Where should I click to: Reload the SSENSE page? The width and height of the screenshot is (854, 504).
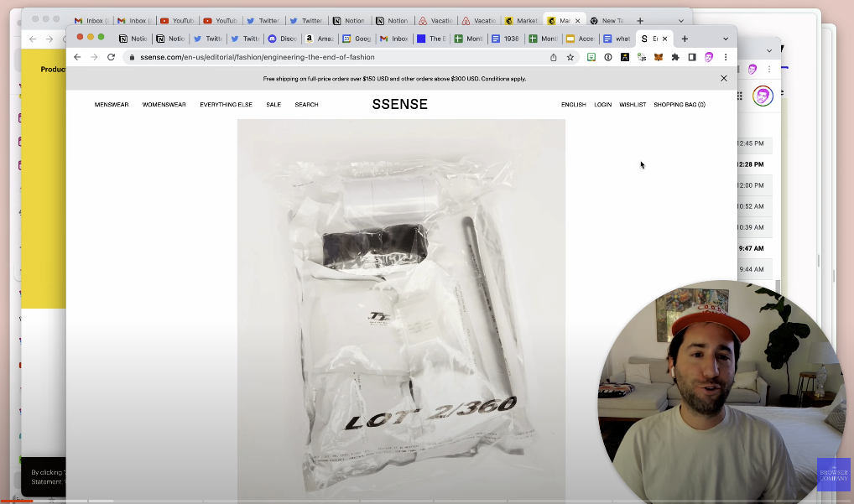tap(111, 57)
